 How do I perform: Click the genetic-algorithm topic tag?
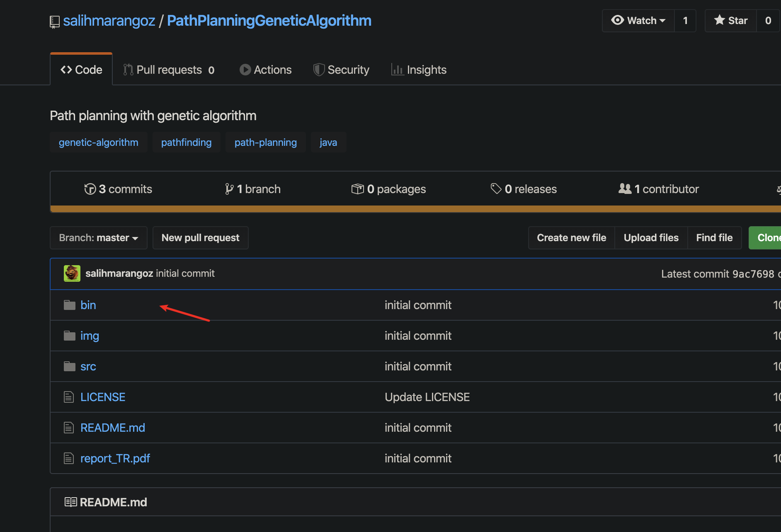coord(99,142)
